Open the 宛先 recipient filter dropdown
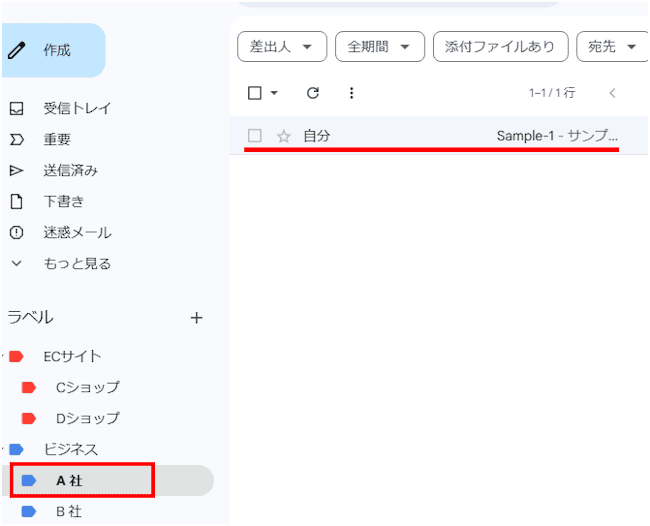650x526 pixels. pyautogui.click(x=612, y=46)
